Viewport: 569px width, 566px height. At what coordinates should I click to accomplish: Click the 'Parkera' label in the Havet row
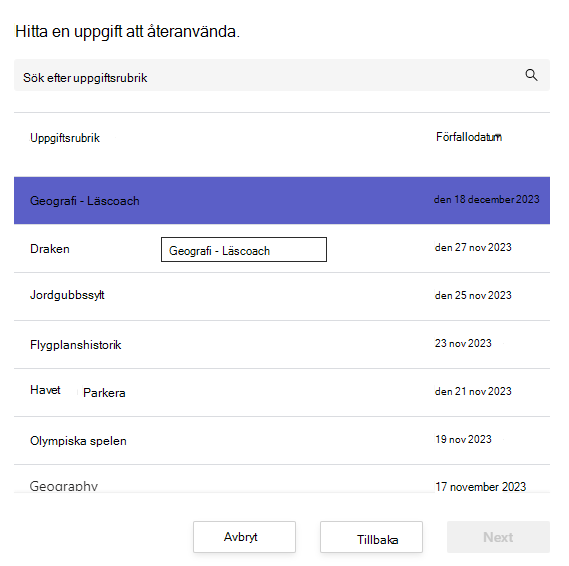coord(104,393)
